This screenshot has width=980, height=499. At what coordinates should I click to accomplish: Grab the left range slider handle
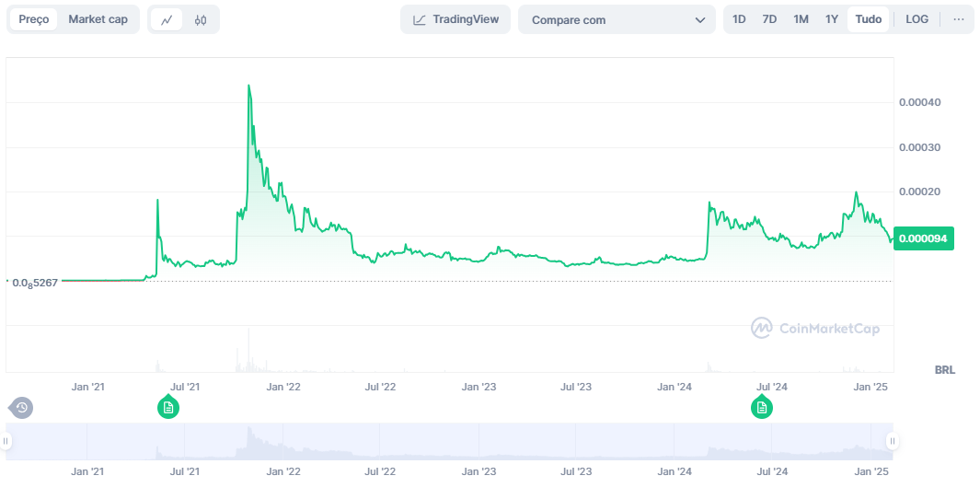(x=6, y=442)
